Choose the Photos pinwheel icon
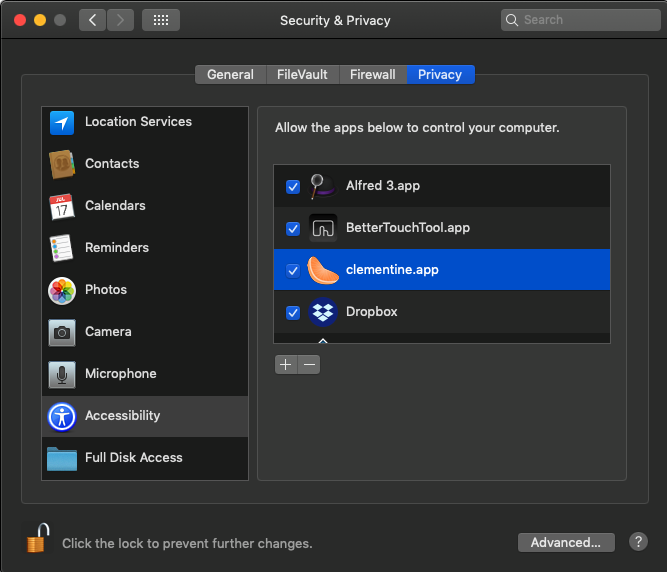 [62, 290]
